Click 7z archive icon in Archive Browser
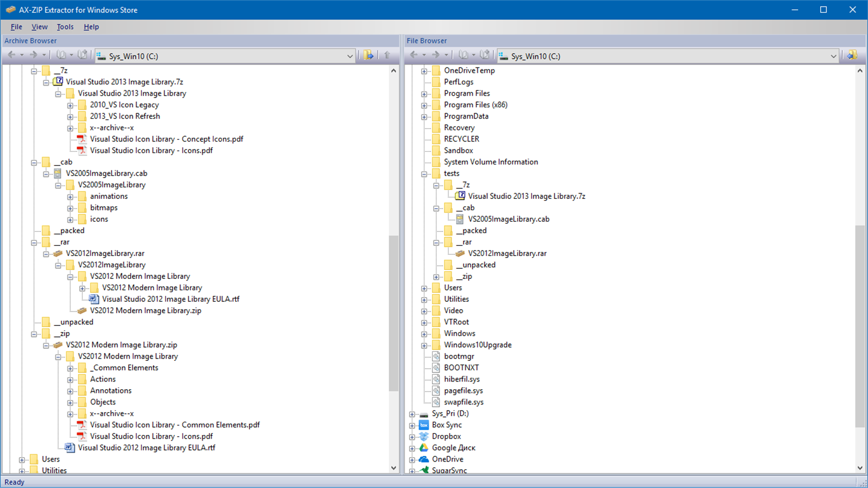 tap(58, 82)
